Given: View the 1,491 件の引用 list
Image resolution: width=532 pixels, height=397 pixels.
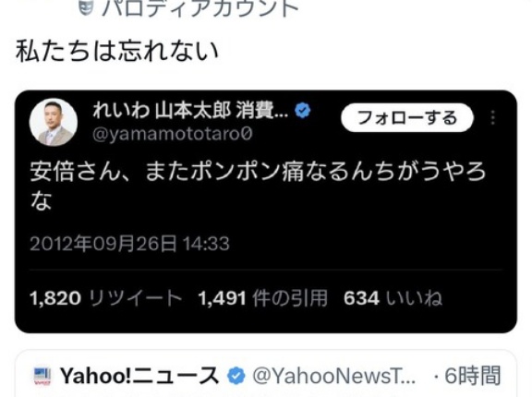Looking at the screenshot, I should click(x=263, y=298).
